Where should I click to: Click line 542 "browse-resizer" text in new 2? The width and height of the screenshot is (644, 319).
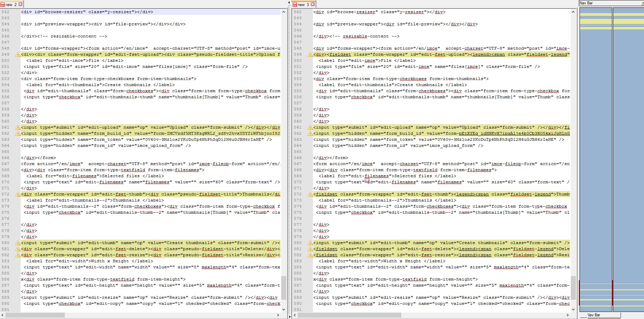[64, 12]
